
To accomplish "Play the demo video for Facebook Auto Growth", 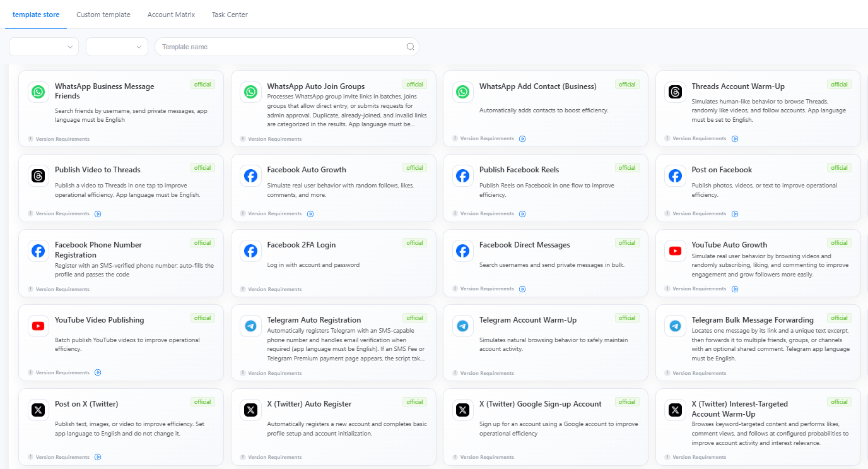I will (310, 214).
